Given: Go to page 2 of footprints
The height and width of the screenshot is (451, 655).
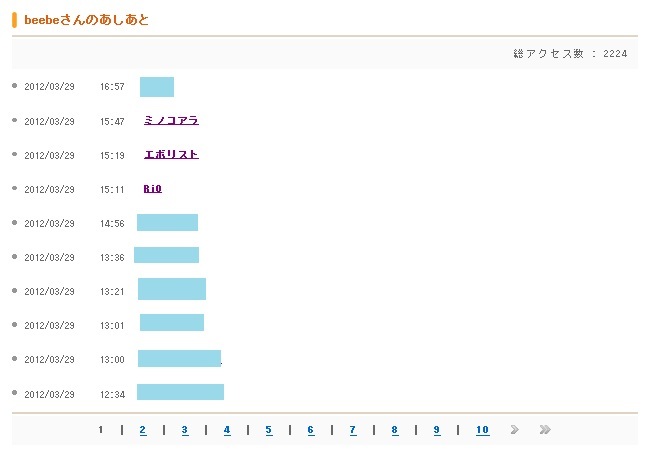Looking at the screenshot, I should tap(142, 430).
